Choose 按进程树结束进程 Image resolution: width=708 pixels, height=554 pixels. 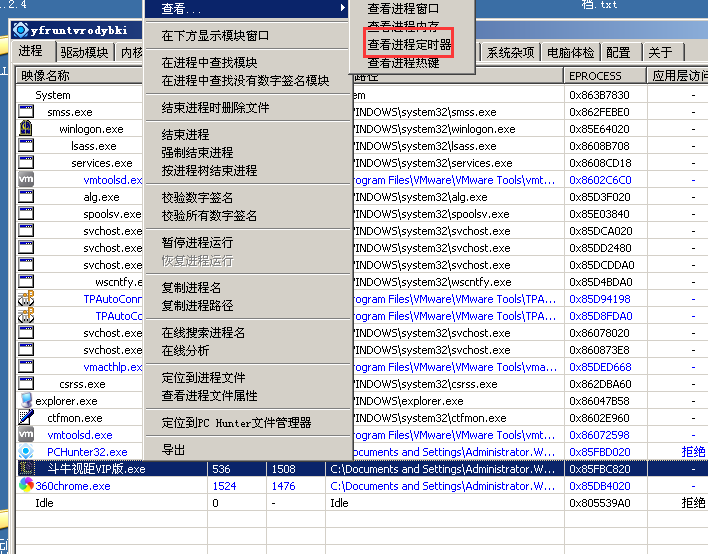point(209,171)
